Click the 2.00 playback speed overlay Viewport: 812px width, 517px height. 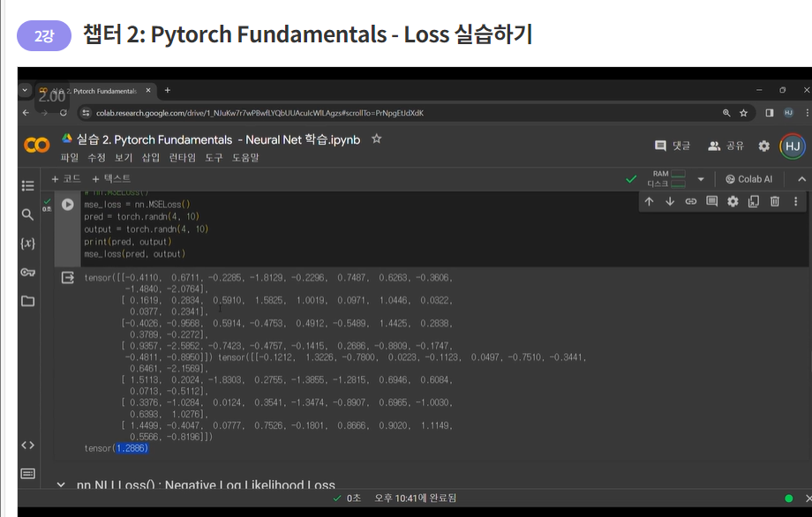pyautogui.click(x=52, y=96)
